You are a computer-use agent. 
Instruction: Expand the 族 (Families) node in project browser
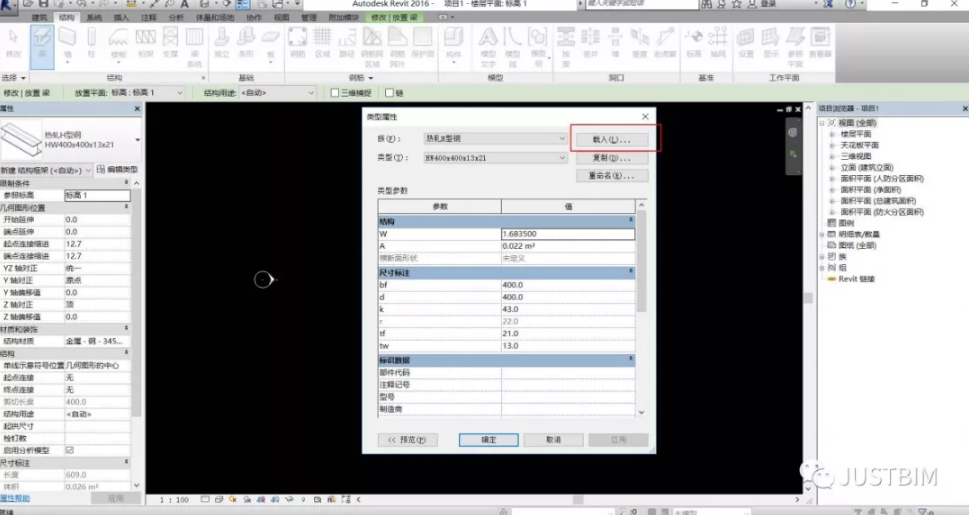[x=822, y=257]
